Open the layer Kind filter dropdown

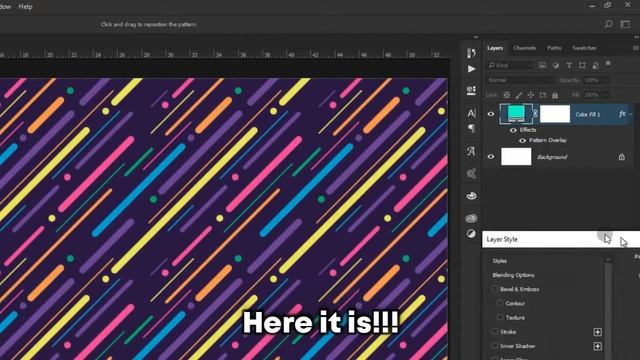pyautogui.click(x=510, y=65)
